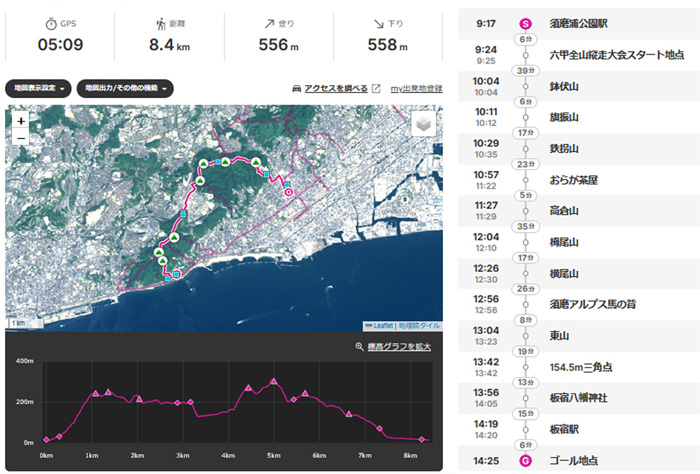Click the pink goal marker on map
700x474 pixels.
289,192
